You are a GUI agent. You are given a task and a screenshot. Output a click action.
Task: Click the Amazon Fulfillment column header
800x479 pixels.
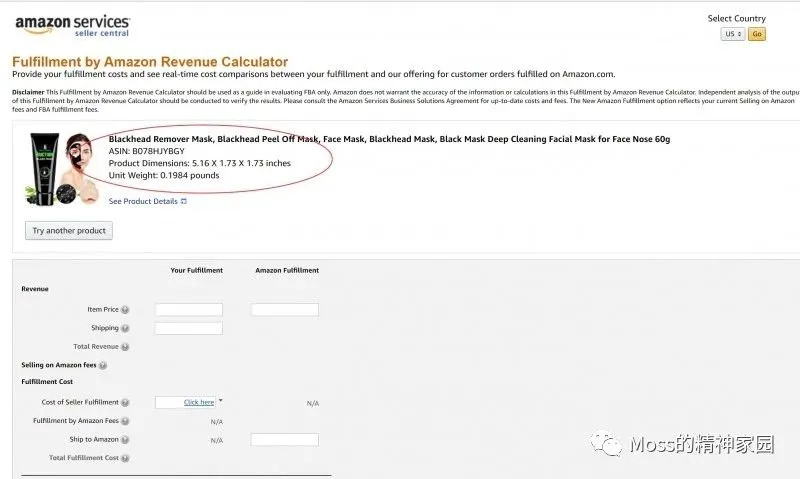287,270
